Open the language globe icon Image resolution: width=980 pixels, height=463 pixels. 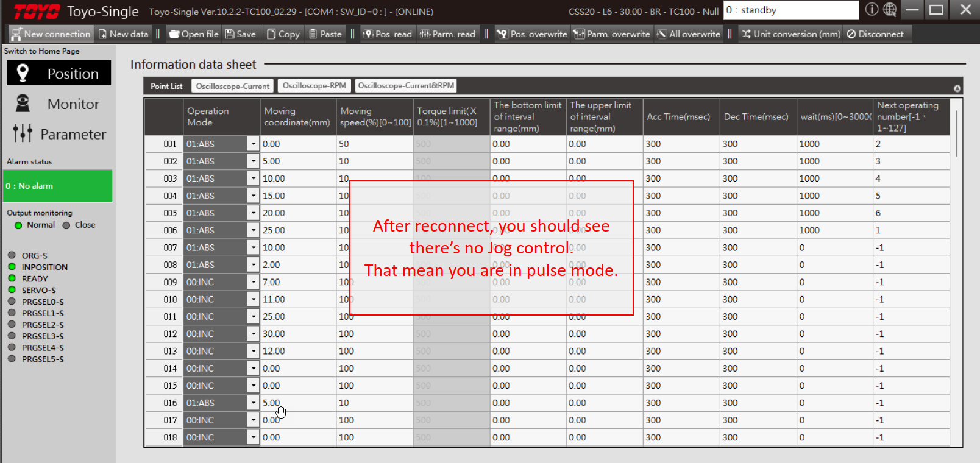[890, 10]
